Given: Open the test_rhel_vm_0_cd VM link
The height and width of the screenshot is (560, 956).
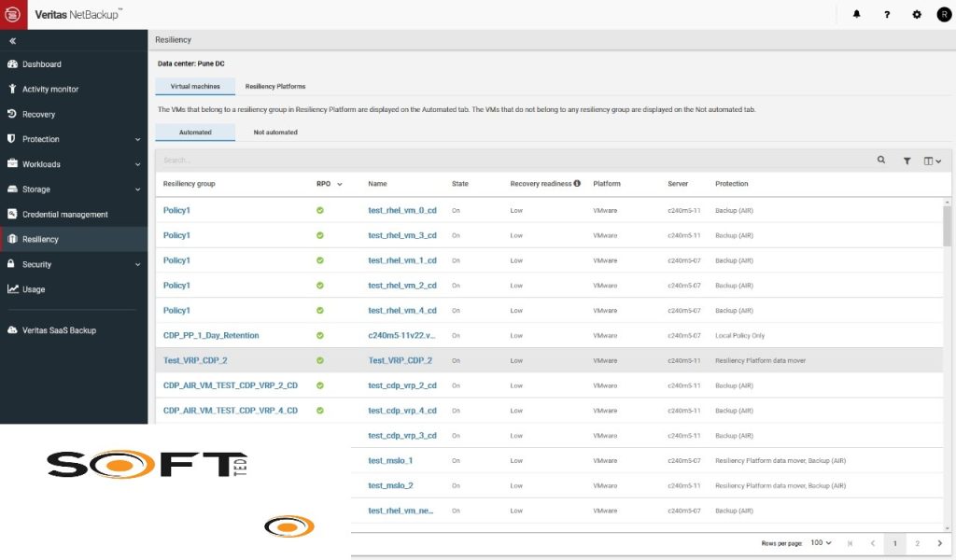Looking at the screenshot, I should pyautogui.click(x=402, y=210).
